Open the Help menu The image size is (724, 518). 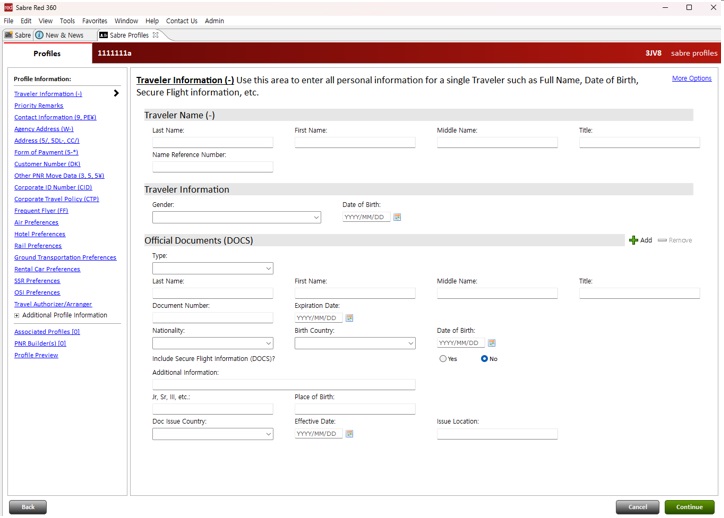pos(152,21)
